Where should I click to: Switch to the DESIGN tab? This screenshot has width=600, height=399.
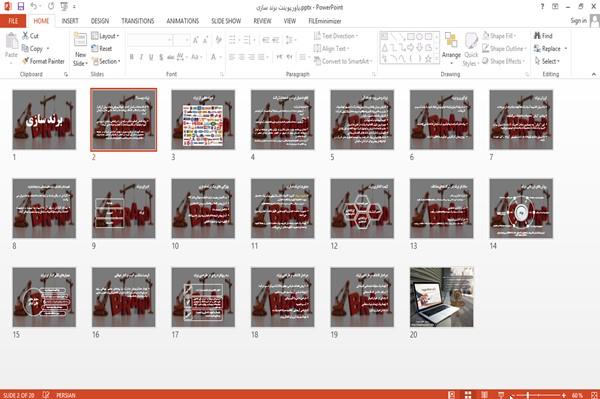coord(100,21)
